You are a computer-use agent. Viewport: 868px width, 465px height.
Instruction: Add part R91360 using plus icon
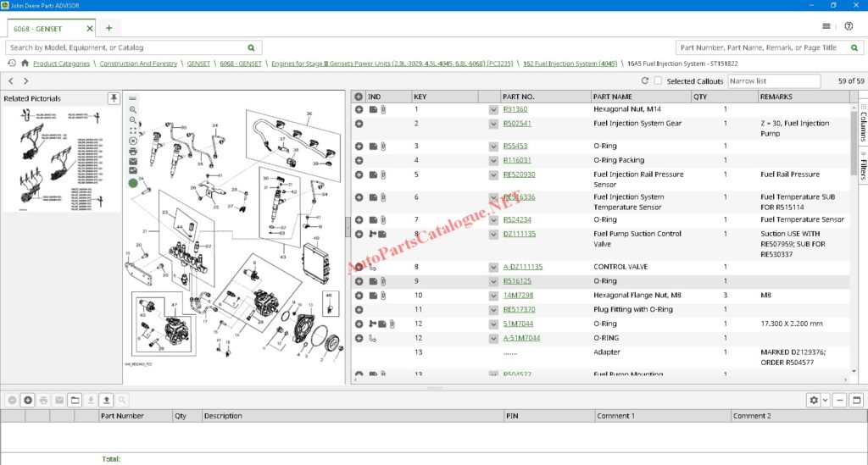click(359, 109)
